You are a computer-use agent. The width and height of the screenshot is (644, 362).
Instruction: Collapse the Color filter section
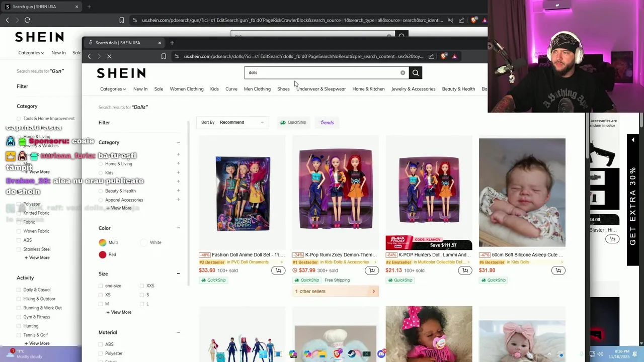178,228
